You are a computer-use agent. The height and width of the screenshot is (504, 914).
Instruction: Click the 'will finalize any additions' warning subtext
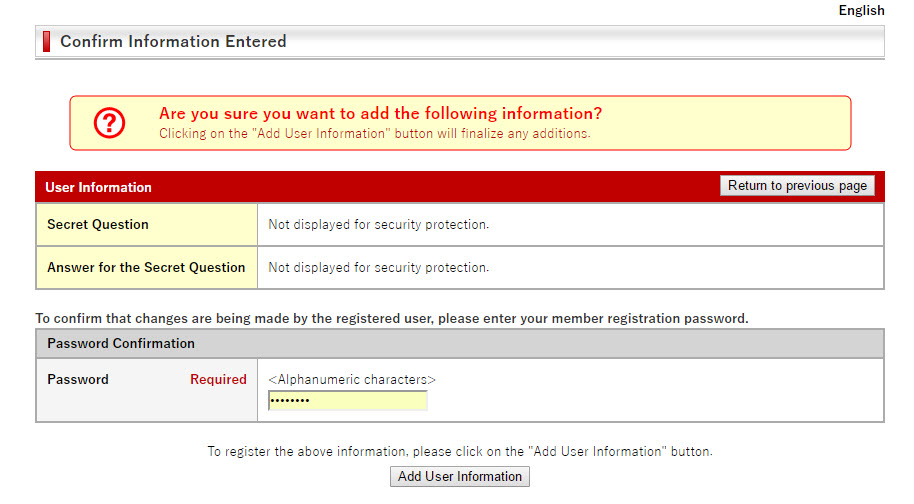[x=375, y=133]
